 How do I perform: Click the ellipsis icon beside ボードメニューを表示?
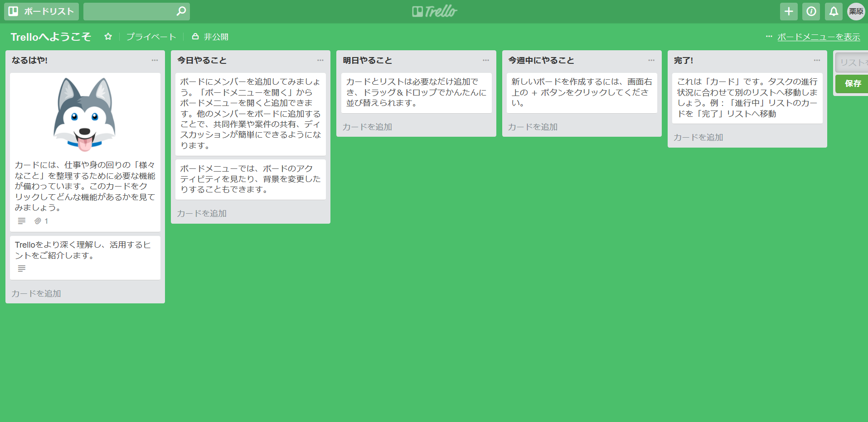pos(769,36)
